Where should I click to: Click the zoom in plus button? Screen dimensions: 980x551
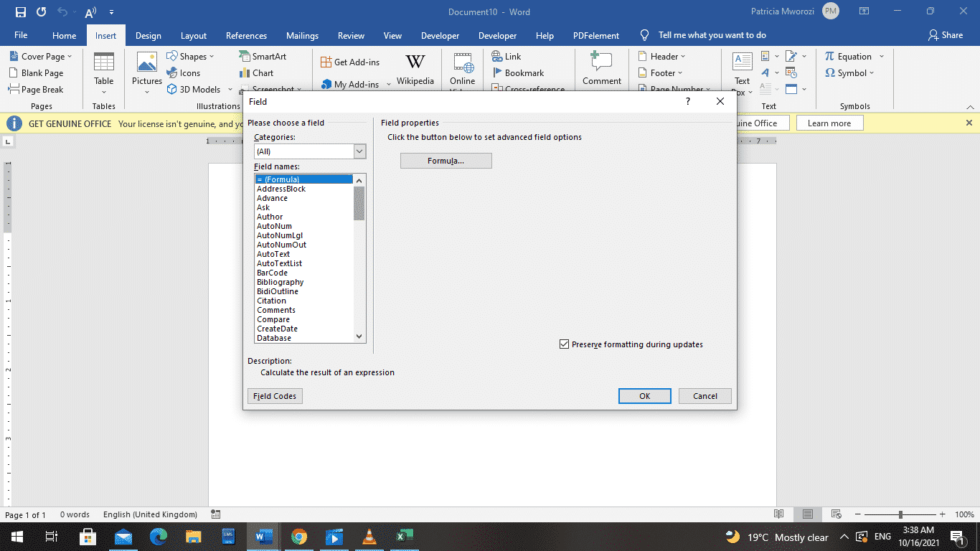coord(943,514)
